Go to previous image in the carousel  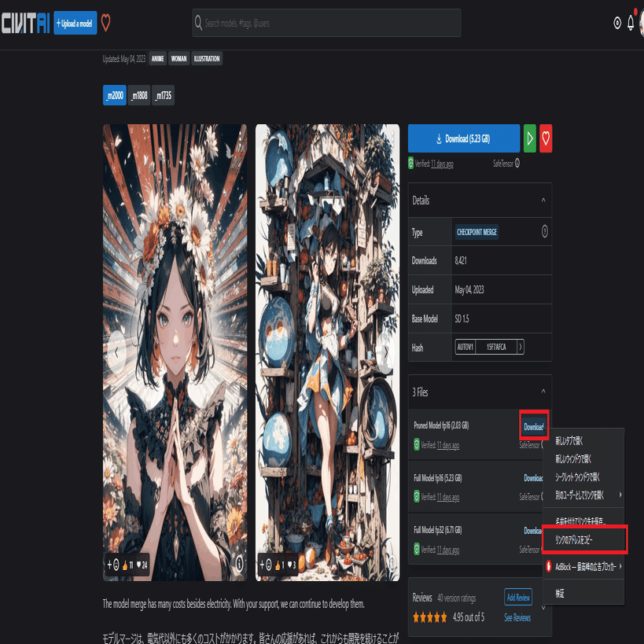pos(116,352)
